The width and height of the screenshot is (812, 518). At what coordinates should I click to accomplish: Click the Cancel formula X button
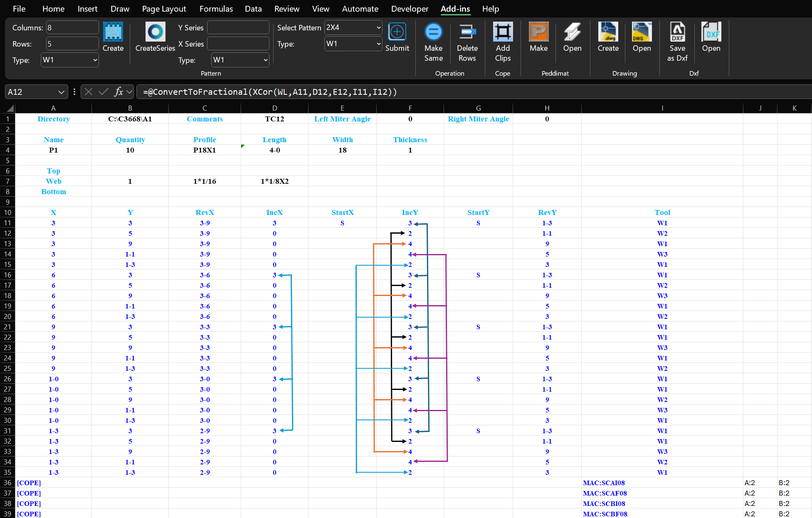click(x=89, y=92)
